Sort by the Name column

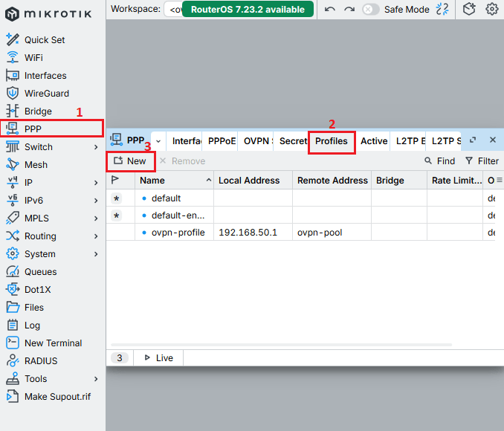[x=174, y=181]
